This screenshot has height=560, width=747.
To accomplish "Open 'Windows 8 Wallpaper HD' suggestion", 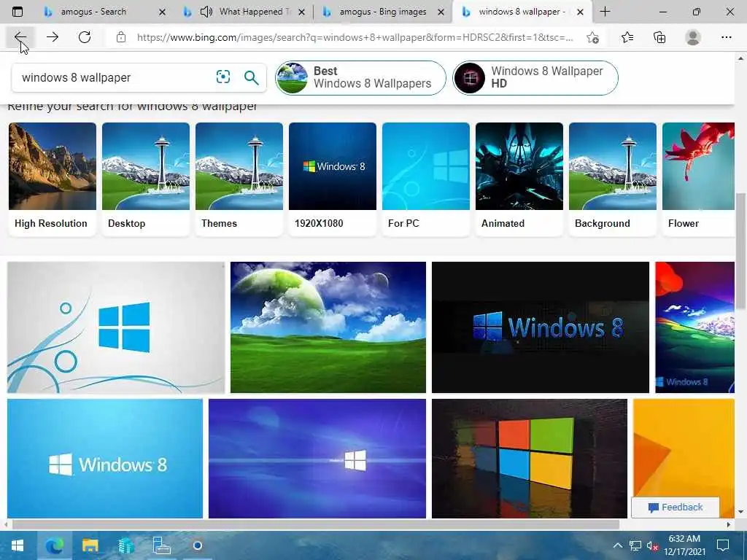I will [535, 77].
